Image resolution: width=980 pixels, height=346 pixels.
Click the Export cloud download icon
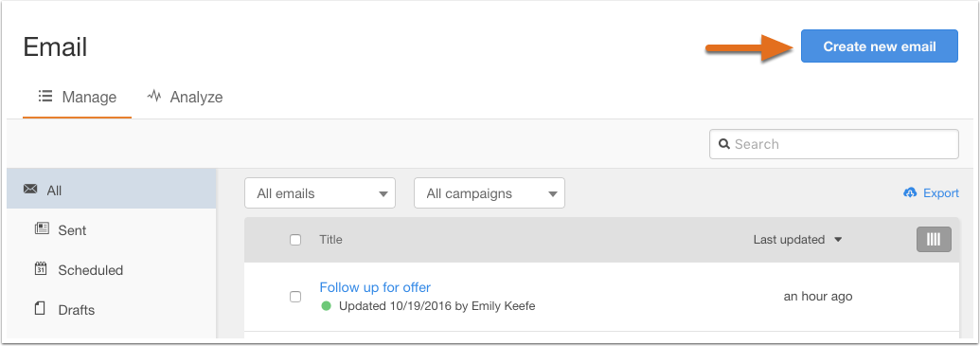(911, 192)
